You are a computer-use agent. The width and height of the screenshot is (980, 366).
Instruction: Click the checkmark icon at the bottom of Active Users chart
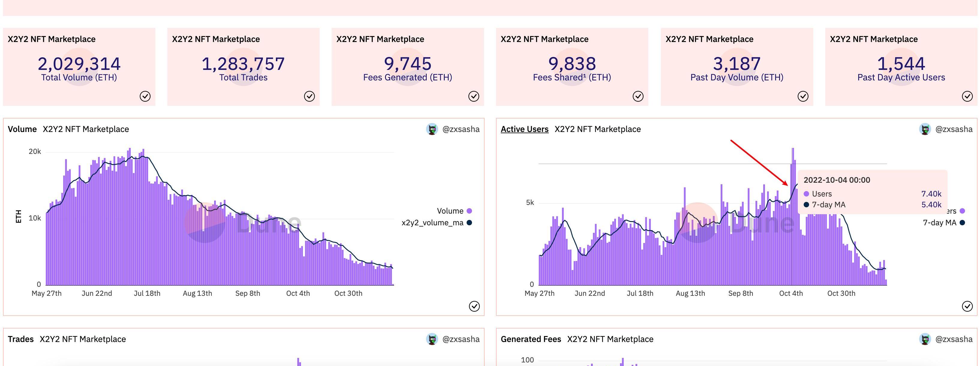click(x=967, y=306)
